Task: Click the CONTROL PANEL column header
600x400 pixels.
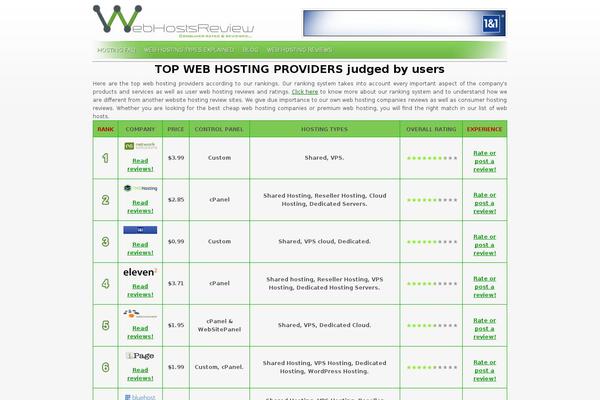Action: tap(219, 129)
